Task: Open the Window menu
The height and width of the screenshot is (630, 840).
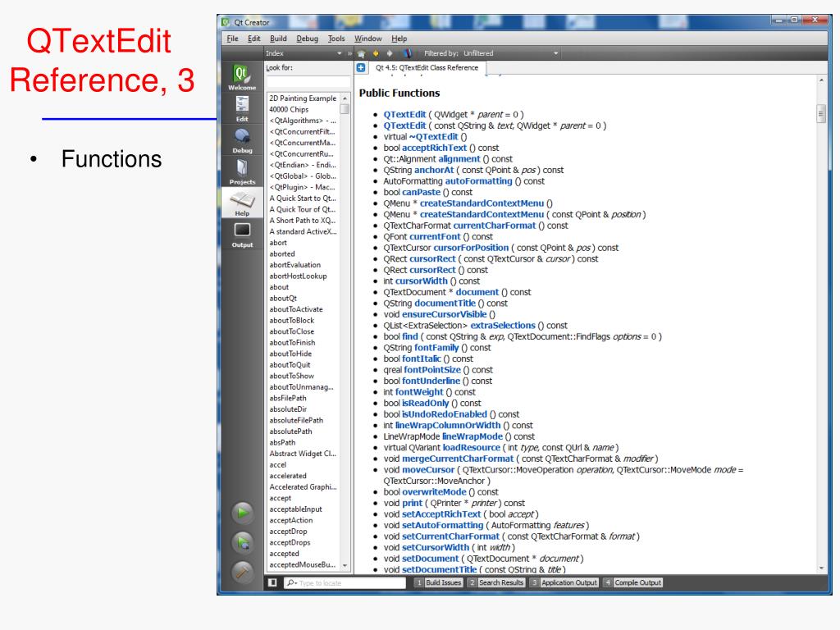Action: (x=368, y=39)
